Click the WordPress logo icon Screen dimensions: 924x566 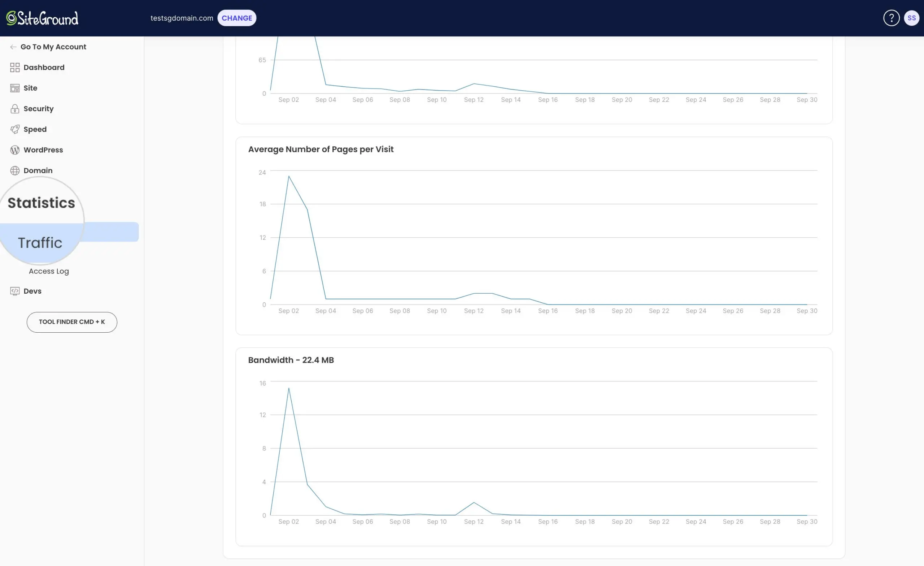tap(15, 150)
